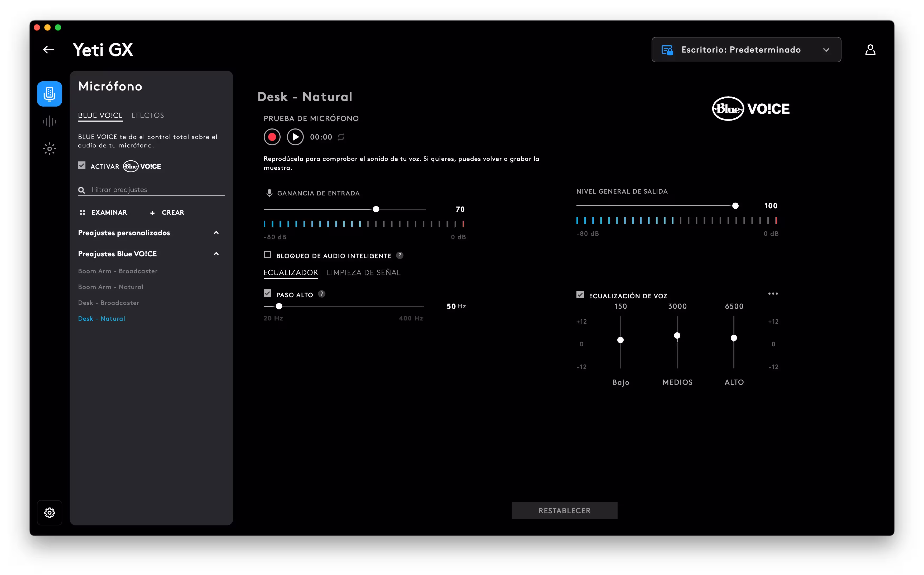Switch to the BLUE VO!CE tab
Image resolution: width=924 pixels, height=575 pixels.
[100, 115]
